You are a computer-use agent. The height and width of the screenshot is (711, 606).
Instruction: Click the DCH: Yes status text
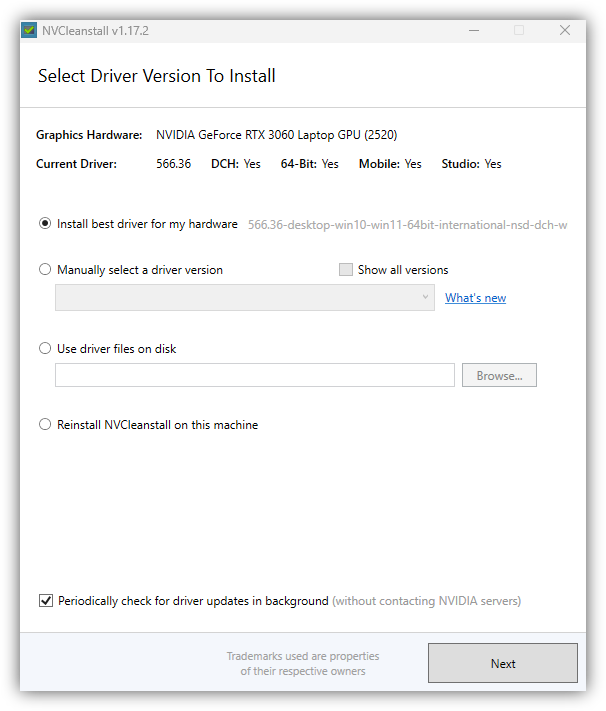coord(236,164)
